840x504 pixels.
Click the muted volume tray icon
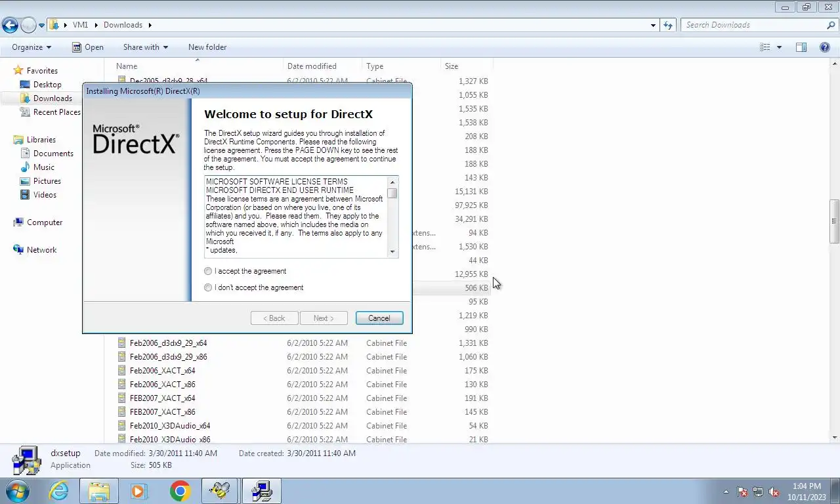point(774,492)
